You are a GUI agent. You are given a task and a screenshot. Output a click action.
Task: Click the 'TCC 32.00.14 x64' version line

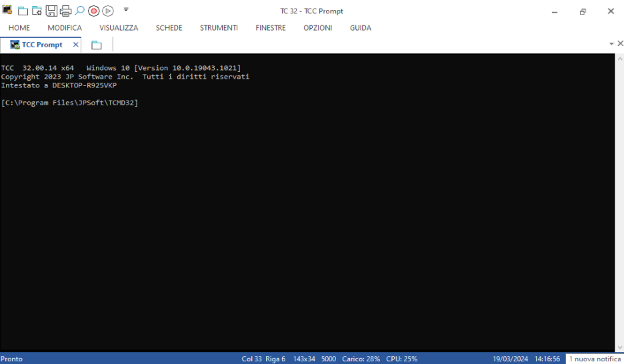pyautogui.click(x=121, y=68)
